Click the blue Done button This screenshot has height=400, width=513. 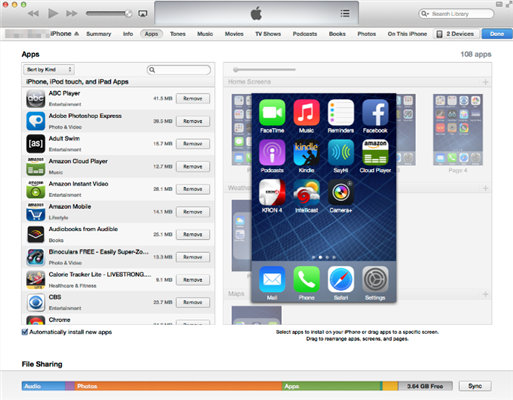497,34
